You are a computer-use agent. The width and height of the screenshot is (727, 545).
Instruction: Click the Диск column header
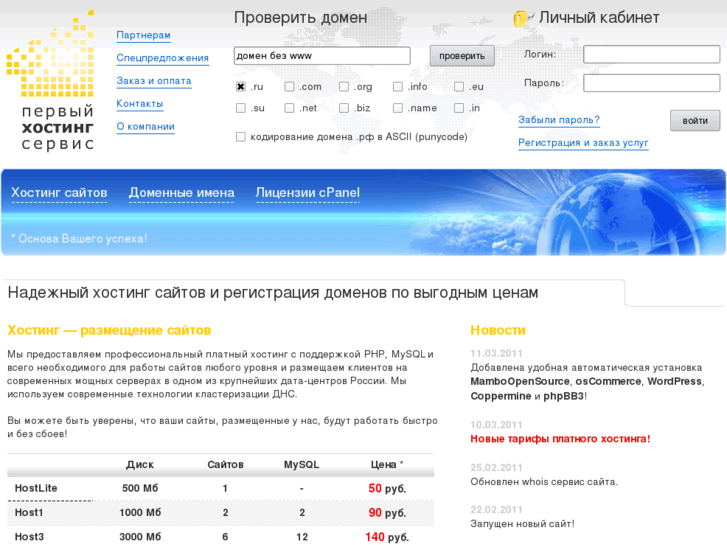coord(140,464)
